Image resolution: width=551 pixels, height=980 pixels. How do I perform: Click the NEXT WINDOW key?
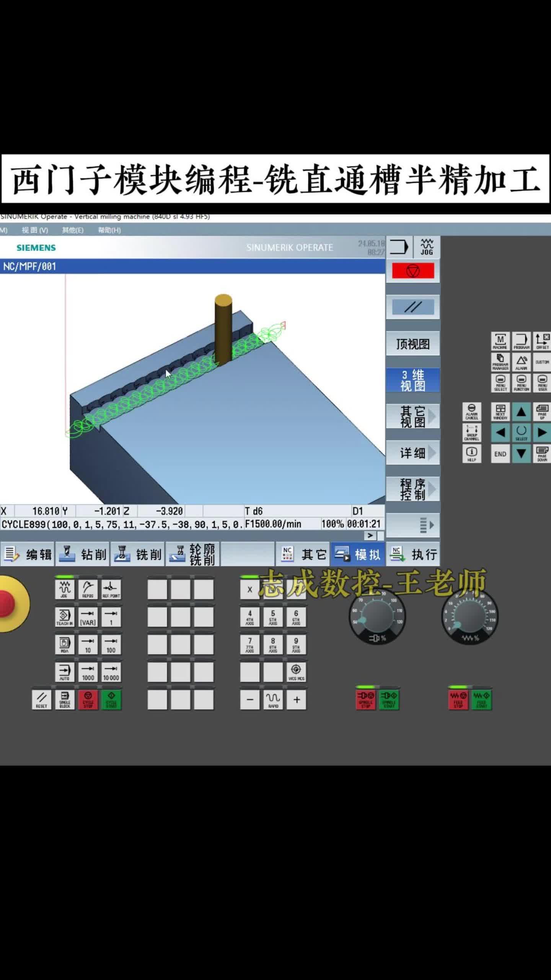click(500, 412)
